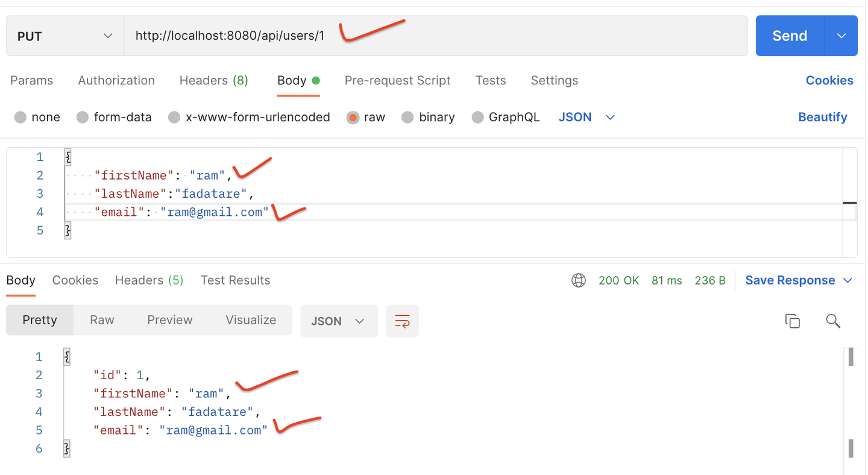The image size is (868, 475).
Task: Open the JSON body language dropdown
Action: pyautogui.click(x=587, y=117)
